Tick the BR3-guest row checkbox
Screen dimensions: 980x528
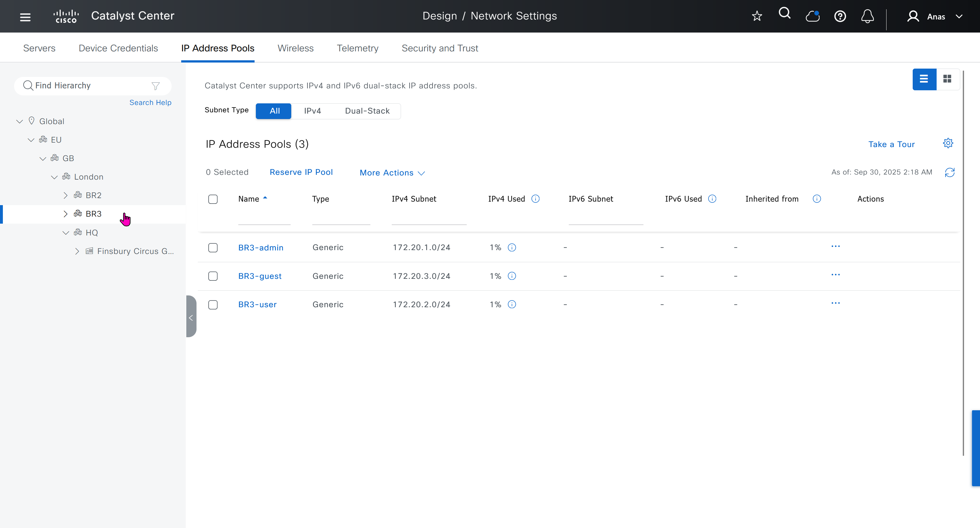click(213, 276)
